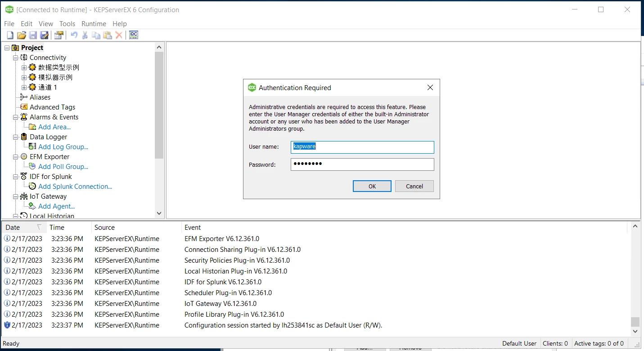Click the Source column header
644x351 pixels.
[x=136, y=228]
